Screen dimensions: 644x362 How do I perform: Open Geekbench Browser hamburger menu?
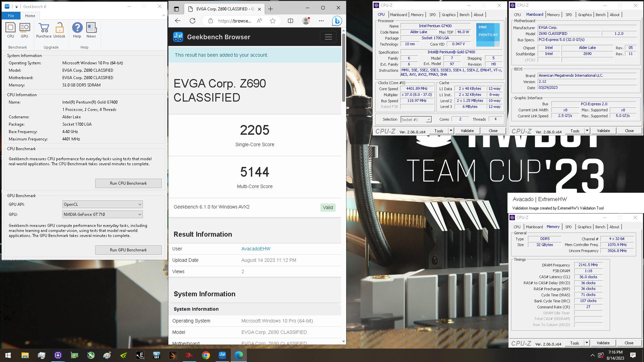pyautogui.click(x=328, y=37)
